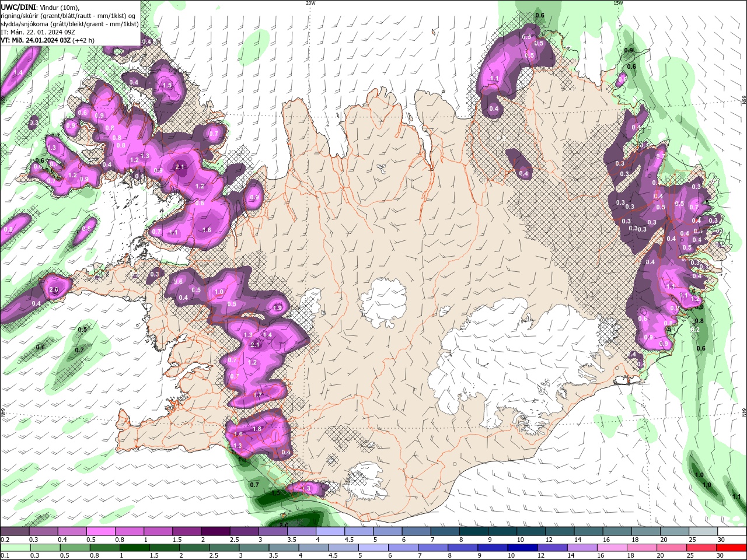
Task: Pick the bright red swatch in the rain legend
Action: coord(732,548)
